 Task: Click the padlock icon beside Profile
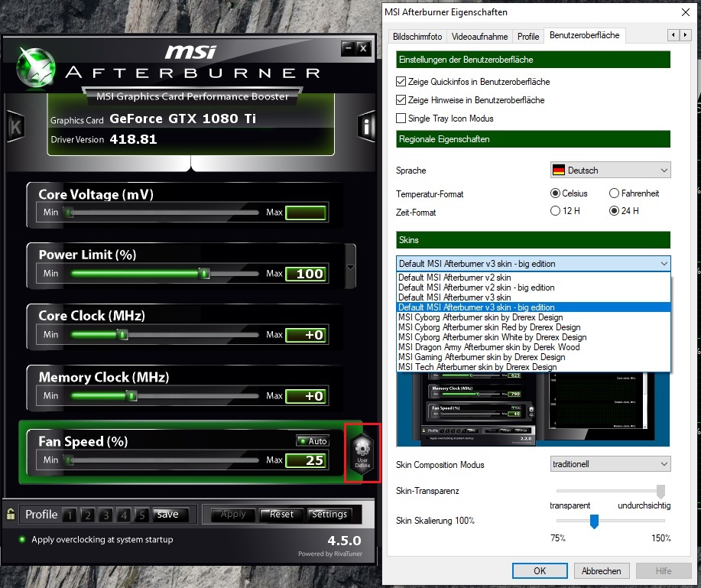[11, 514]
